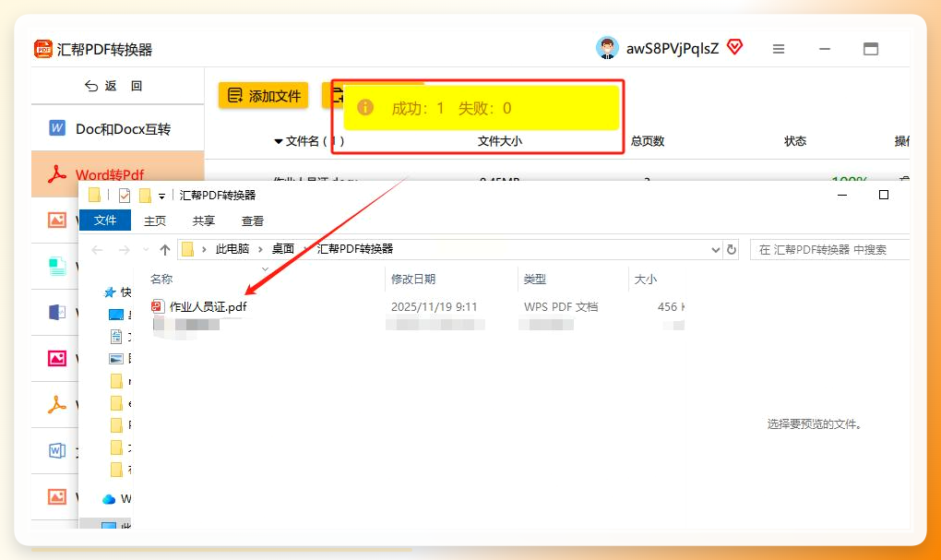Refresh the Explorer folder view

coord(731,249)
